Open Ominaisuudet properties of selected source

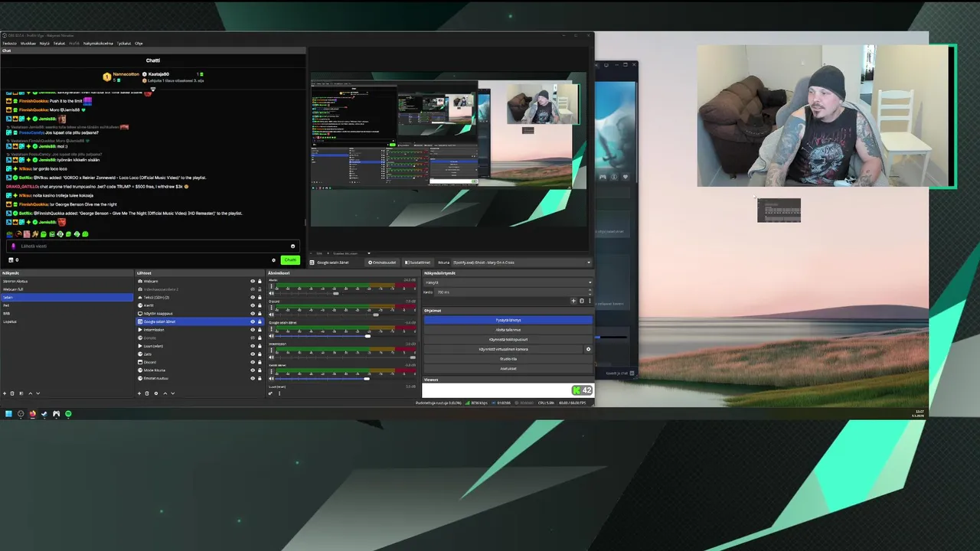tap(382, 262)
